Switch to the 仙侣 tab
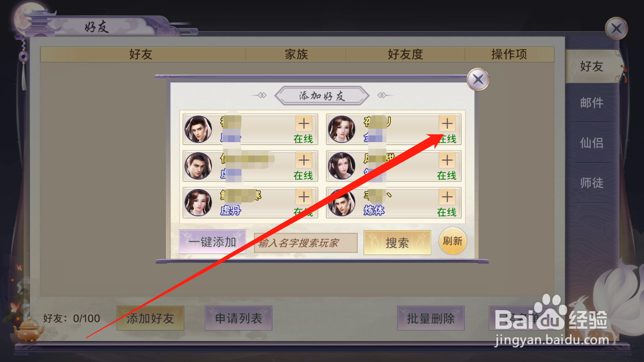644x362 pixels. [x=592, y=143]
